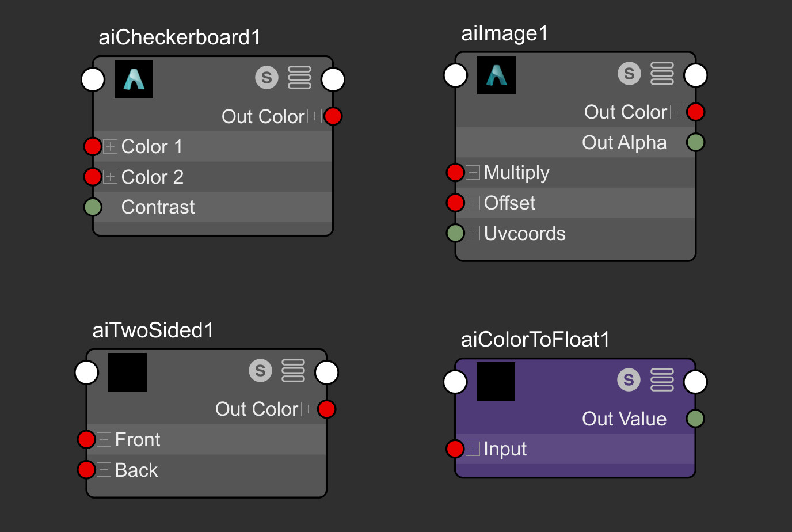
Task: Click the green Contrast input port
Action: coord(93,207)
